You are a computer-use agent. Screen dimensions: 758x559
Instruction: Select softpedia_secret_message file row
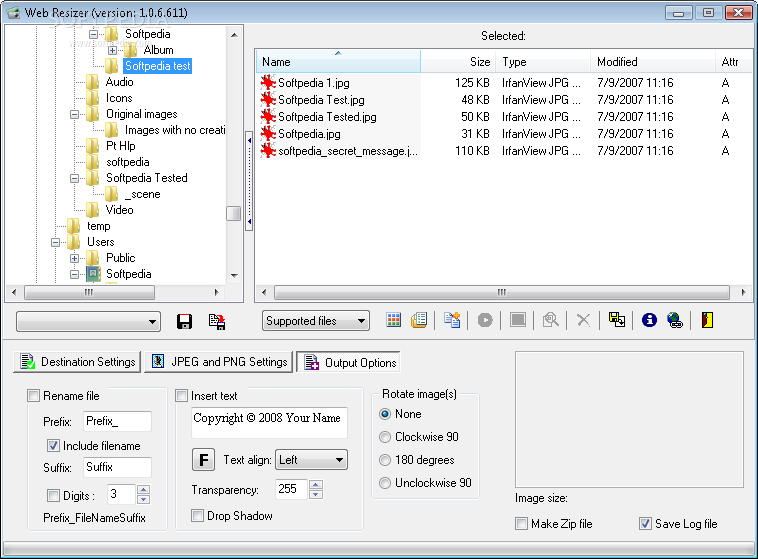(503, 151)
